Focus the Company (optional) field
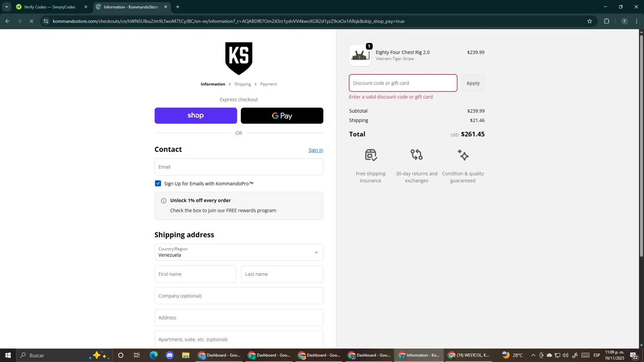This screenshot has width=644, height=362. pyautogui.click(x=239, y=296)
